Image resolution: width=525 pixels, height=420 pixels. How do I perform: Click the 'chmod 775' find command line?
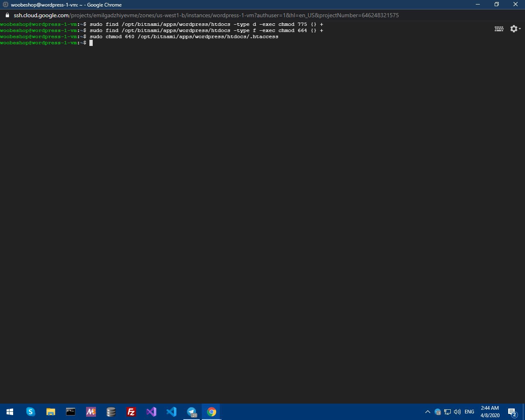click(x=206, y=24)
